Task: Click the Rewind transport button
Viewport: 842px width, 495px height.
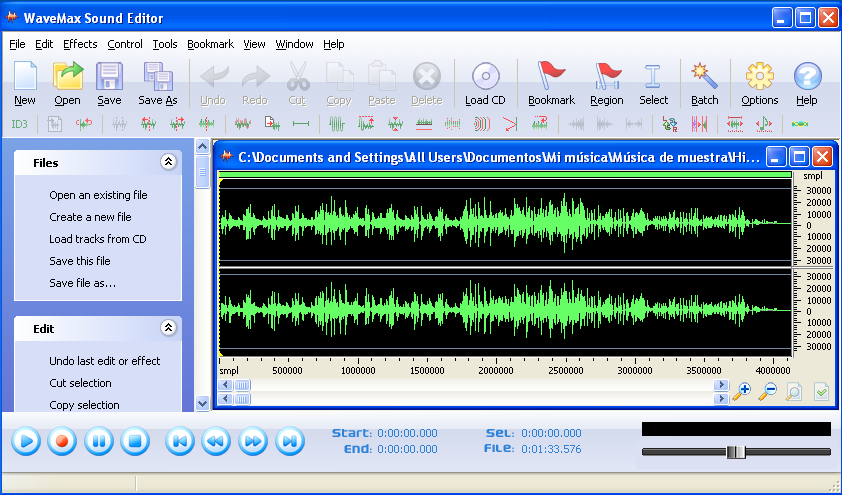Action: coord(216,441)
